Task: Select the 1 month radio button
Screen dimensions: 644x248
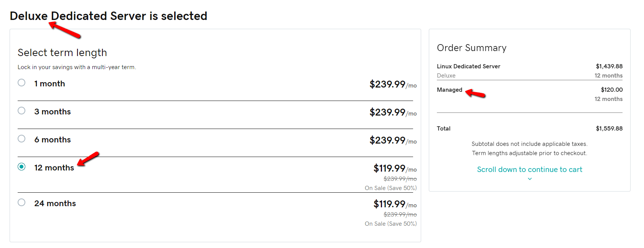Action: coord(21,83)
